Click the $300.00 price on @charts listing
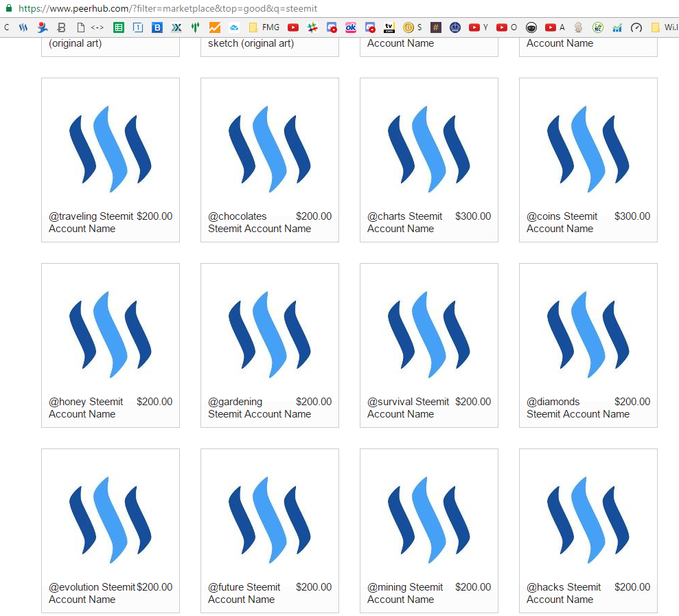This screenshot has height=616, width=679. point(473,216)
